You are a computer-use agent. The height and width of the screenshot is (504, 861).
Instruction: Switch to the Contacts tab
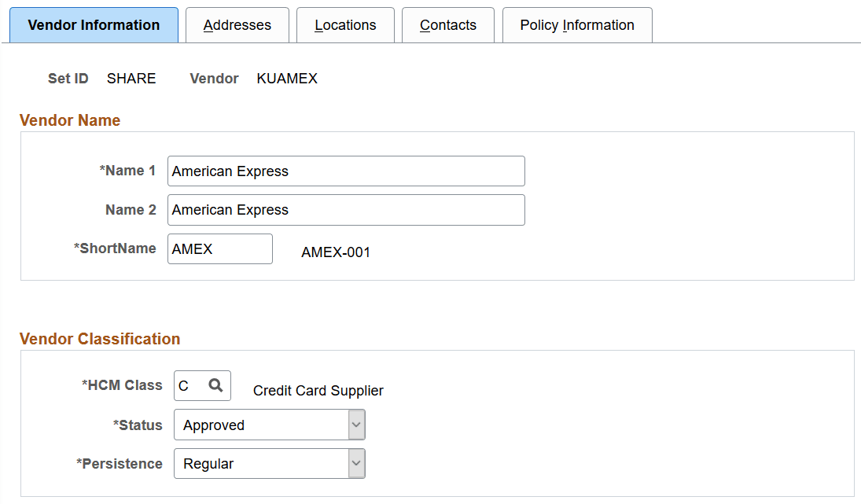447,24
